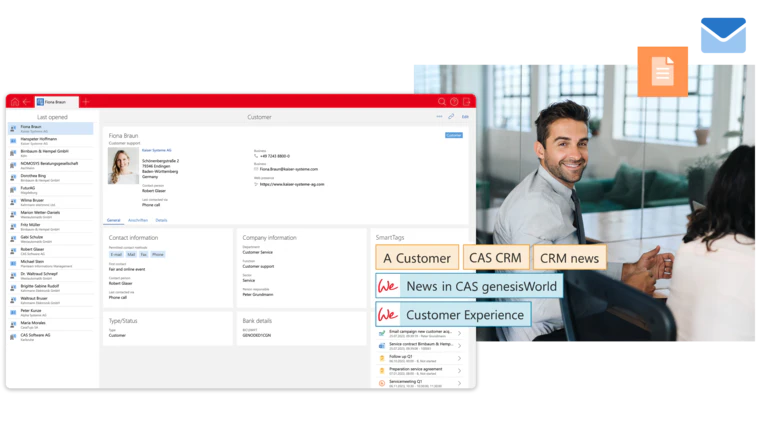Open https://www.kaiser-systeme-ag.com link
This screenshot has width=768, height=432.
click(292, 185)
